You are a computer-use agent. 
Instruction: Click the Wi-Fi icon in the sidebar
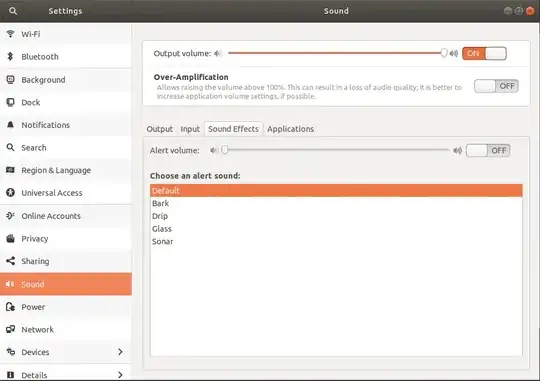pyautogui.click(x=10, y=34)
